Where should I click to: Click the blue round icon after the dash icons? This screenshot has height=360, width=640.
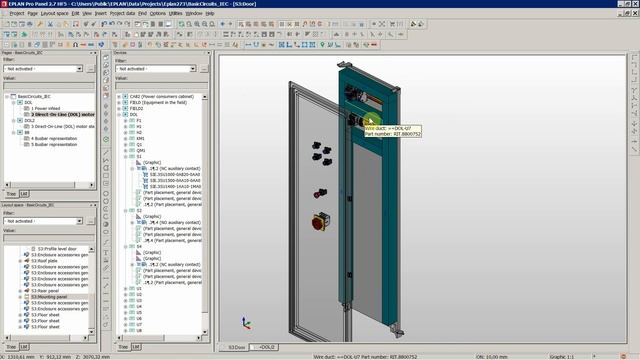101,44
